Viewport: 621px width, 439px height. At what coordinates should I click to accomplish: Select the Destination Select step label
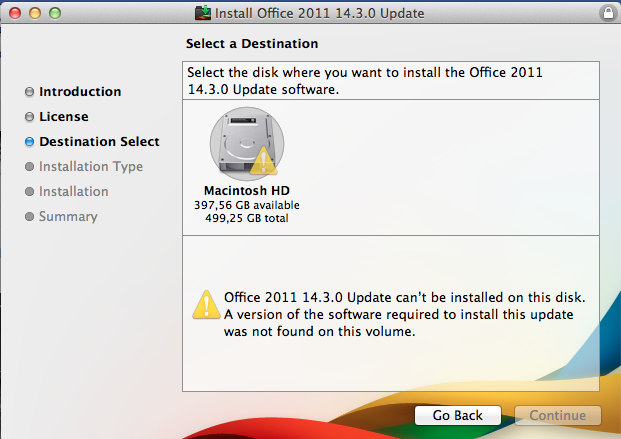tap(99, 142)
